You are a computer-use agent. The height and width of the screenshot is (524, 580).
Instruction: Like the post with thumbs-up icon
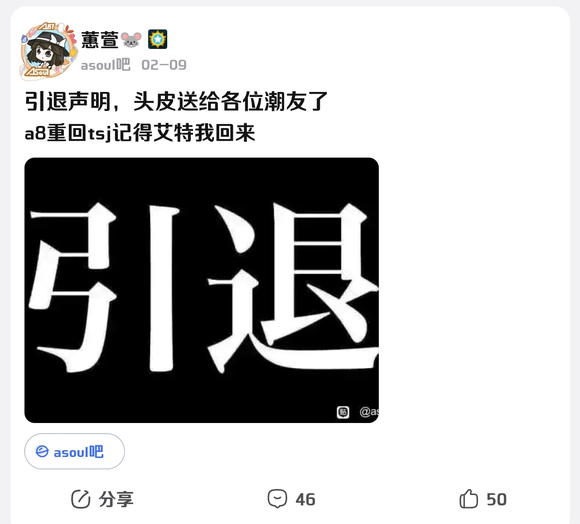tap(469, 498)
